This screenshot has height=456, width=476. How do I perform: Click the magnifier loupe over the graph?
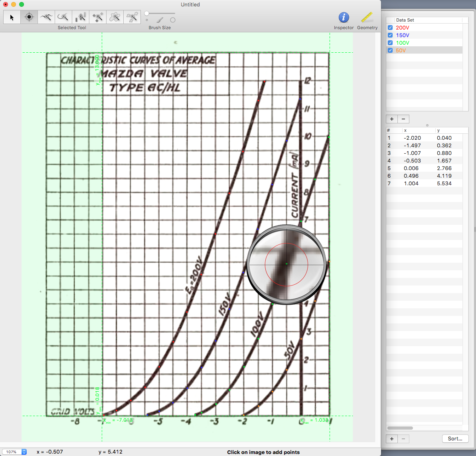[x=286, y=264]
